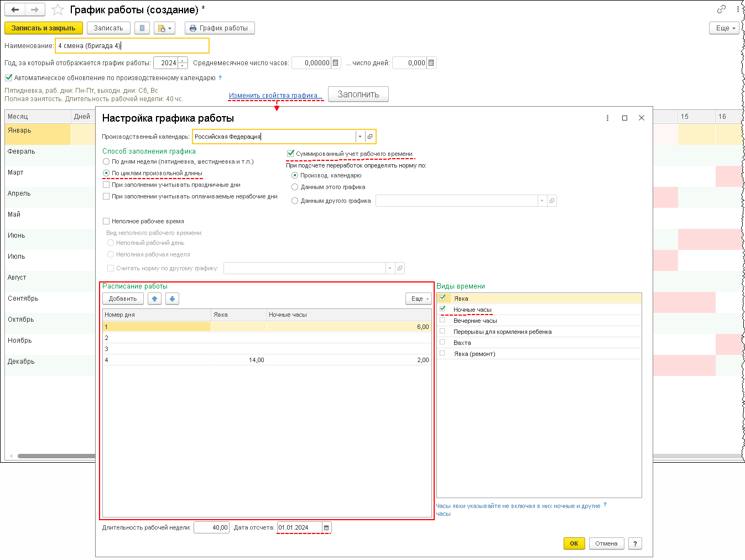
Task: Open hint about Часы явки note
Action: 605,505
